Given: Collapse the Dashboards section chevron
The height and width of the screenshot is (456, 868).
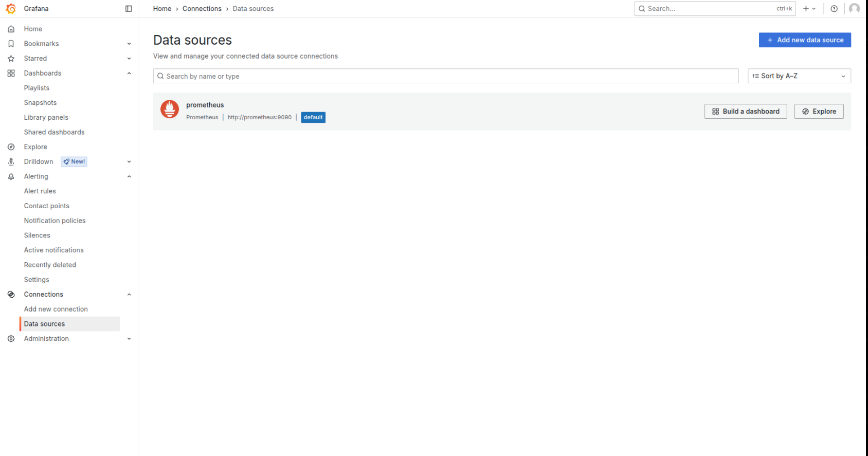Looking at the screenshot, I should (x=129, y=74).
